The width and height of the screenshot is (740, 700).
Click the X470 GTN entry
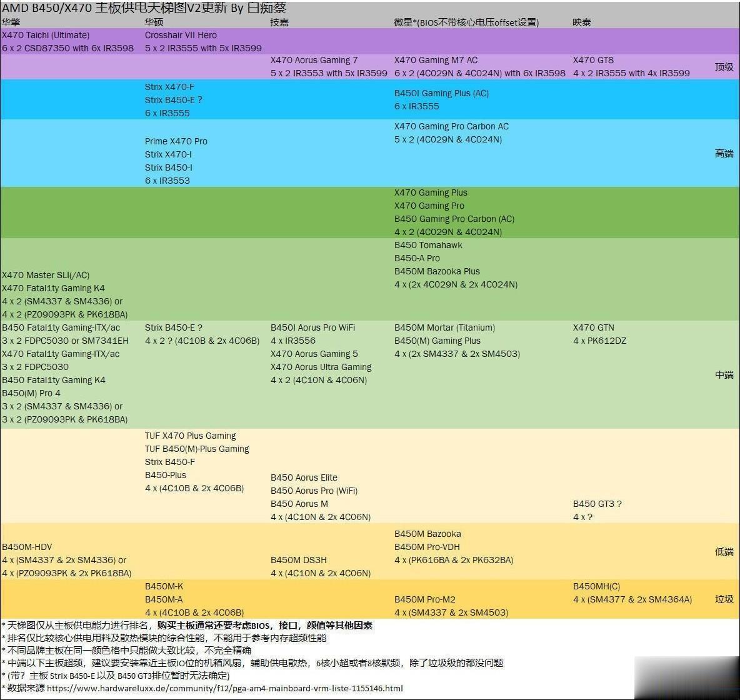(594, 327)
